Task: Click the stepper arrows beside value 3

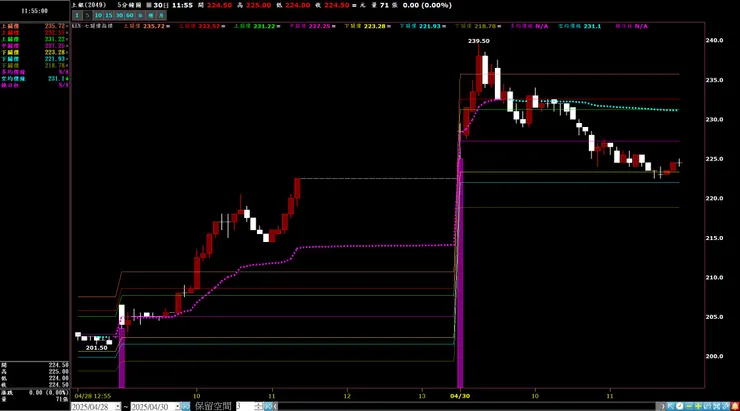Action: pyautogui.click(x=258, y=407)
